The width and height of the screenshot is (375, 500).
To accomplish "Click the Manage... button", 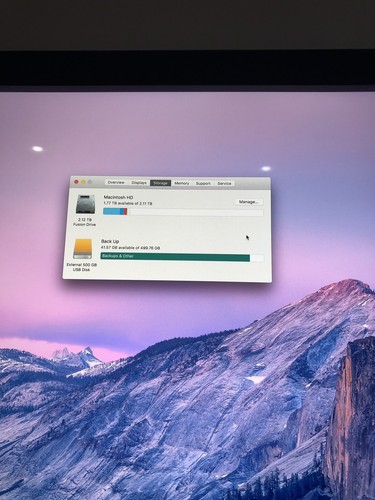I will (249, 202).
